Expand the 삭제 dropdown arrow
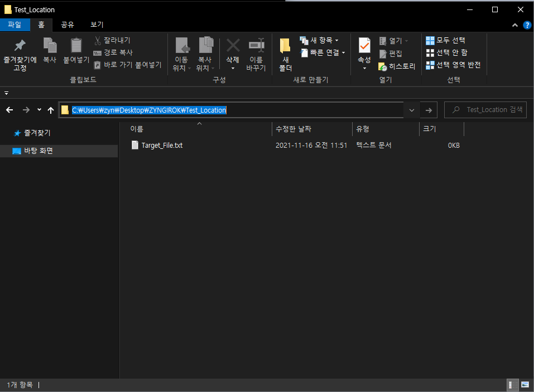This screenshot has width=534, height=392. 233,69
